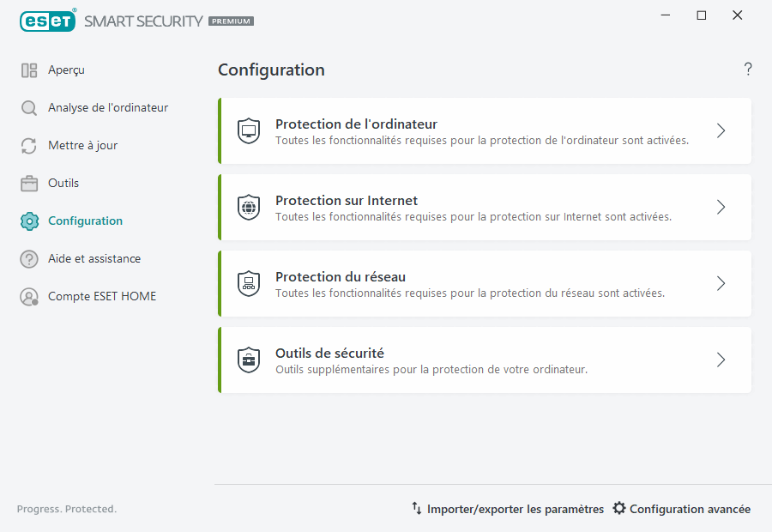The image size is (772, 532).
Task: Select the Outils toolbox icon
Action: [28, 183]
